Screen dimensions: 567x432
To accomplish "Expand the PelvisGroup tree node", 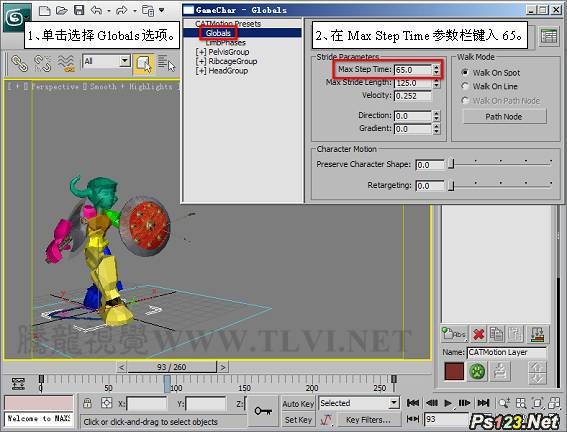I will click(x=201, y=52).
